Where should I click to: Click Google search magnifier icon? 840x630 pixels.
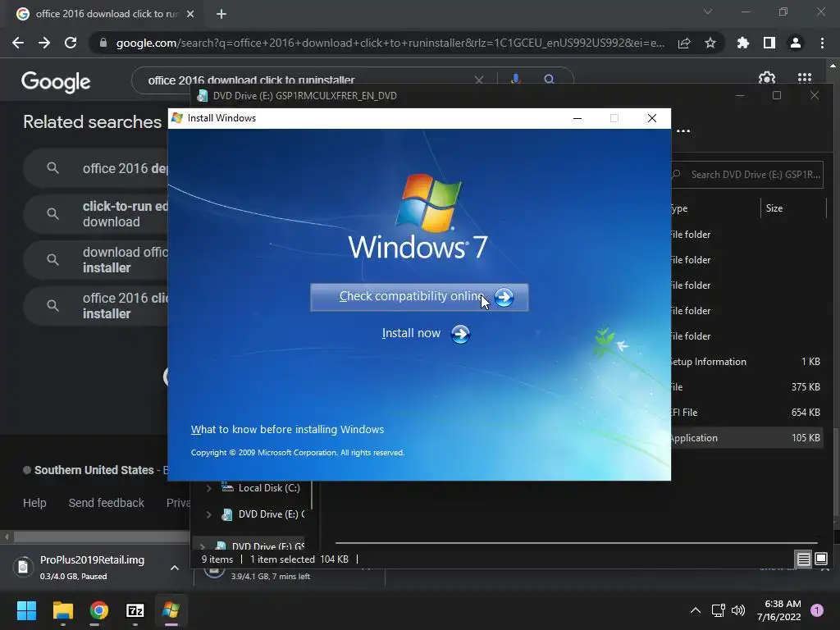point(549,80)
